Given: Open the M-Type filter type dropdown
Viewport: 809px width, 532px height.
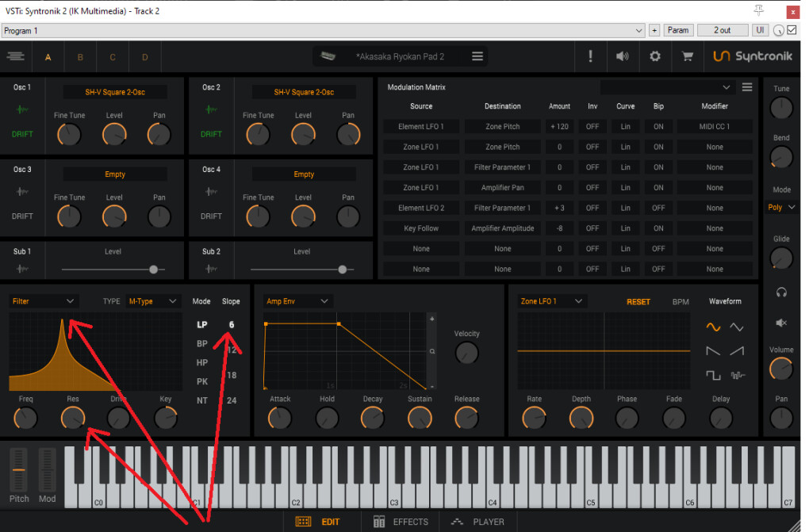Looking at the screenshot, I should [153, 300].
